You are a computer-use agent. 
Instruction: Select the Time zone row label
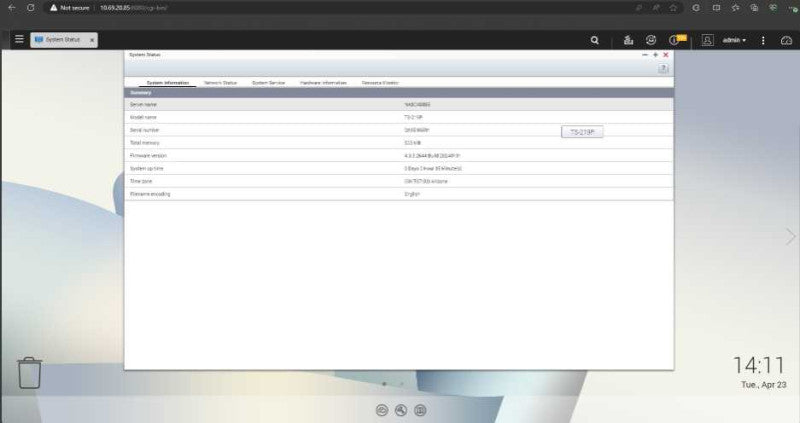coord(141,181)
